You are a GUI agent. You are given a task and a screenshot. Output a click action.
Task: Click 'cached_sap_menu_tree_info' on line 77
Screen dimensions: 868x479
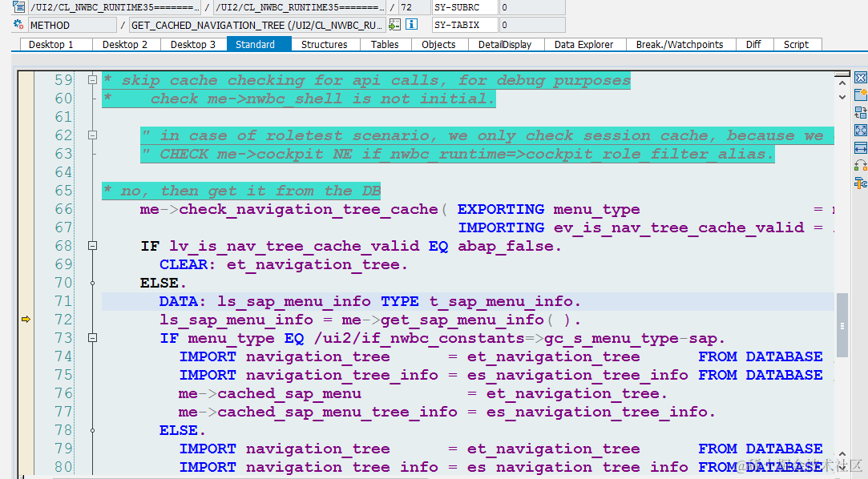(x=337, y=412)
